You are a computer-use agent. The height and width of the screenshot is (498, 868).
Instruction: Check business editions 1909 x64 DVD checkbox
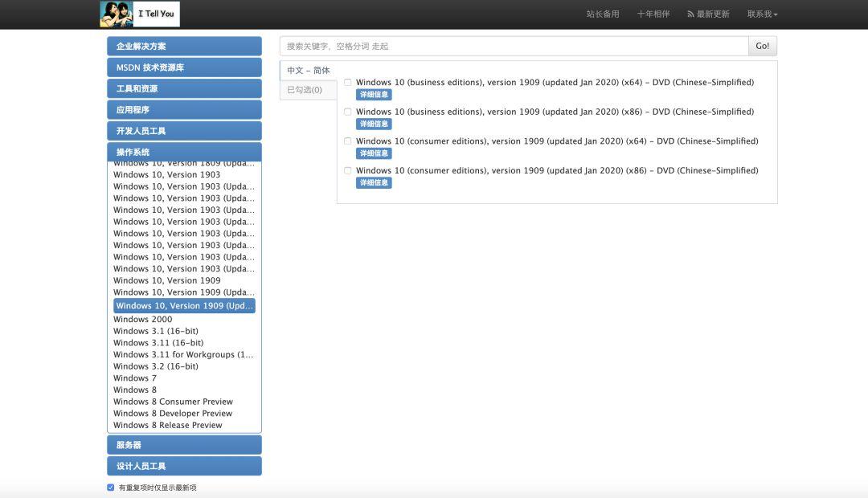point(348,83)
